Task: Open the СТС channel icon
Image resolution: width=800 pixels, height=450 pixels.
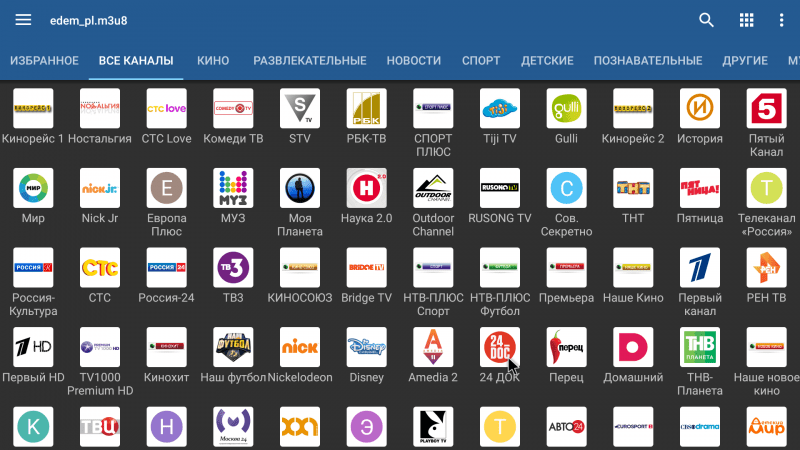Action: click(x=100, y=267)
